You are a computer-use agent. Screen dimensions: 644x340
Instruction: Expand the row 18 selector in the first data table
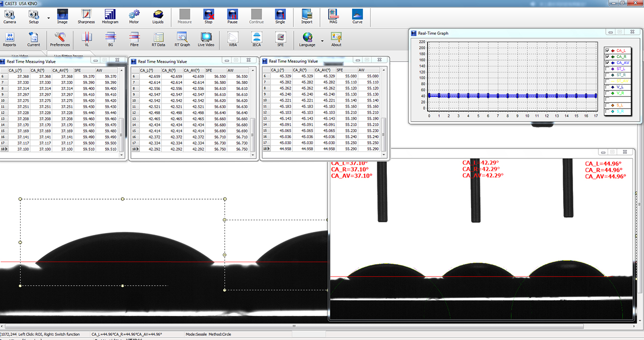pyautogui.click(x=4, y=149)
